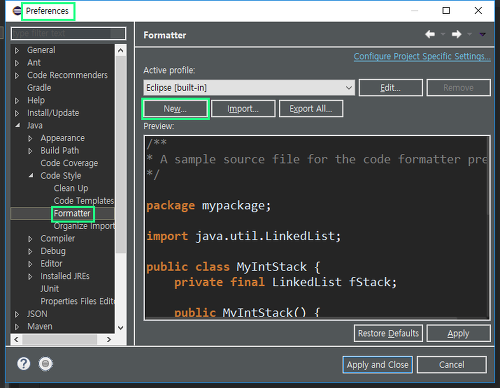500x388 pixels.
Task: Expand the General tree node
Action: pyautogui.click(x=17, y=51)
